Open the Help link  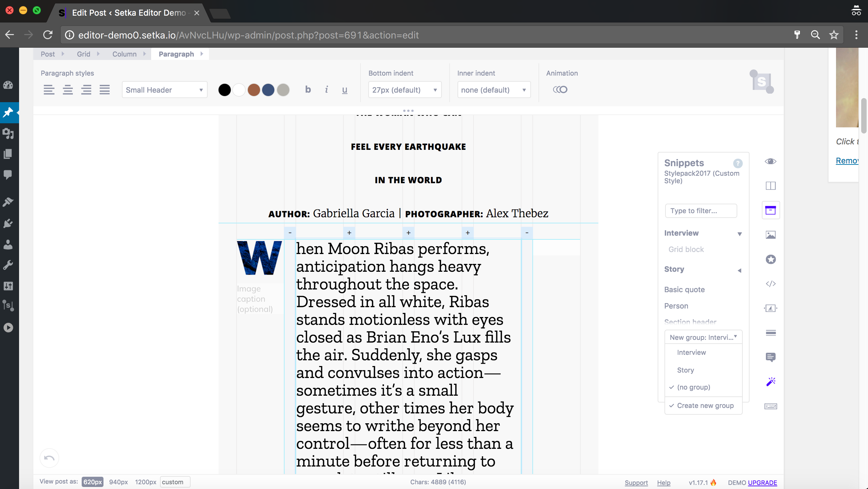[663, 483]
